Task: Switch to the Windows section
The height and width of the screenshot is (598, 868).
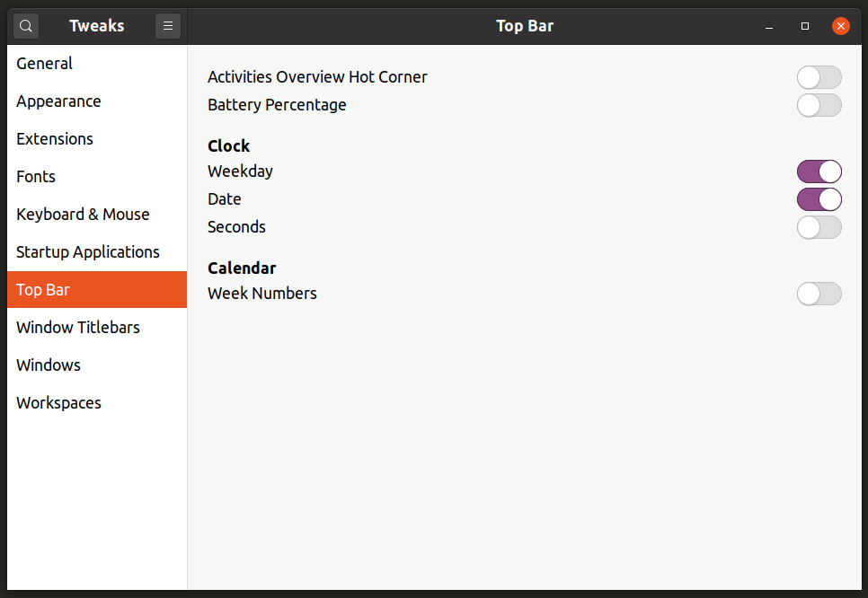Action: click(x=49, y=365)
